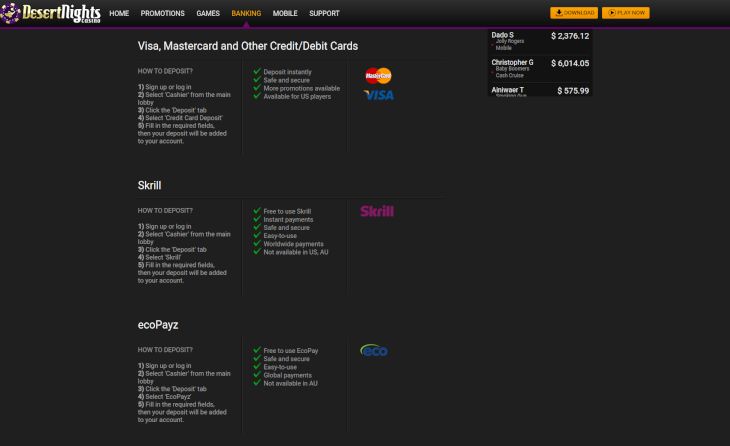
Task: Click the ecoPayz eco logo
Action: [374, 350]
